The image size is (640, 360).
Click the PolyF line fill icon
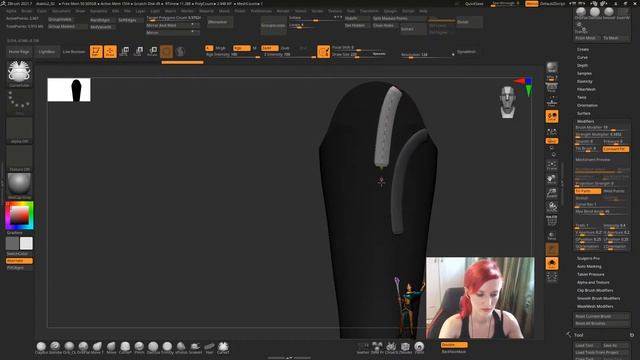pos(552,221)
